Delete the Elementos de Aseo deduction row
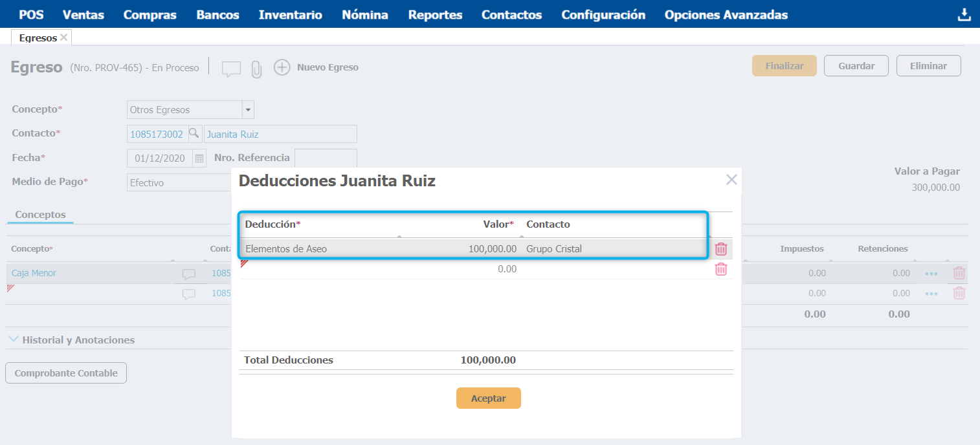Screen dimensions: 980x445 [x=720, y=249]
